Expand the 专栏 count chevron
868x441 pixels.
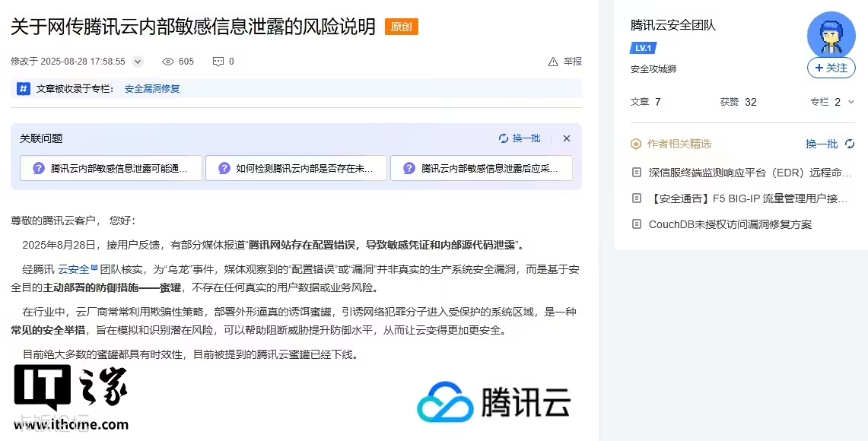click(850, 102)
